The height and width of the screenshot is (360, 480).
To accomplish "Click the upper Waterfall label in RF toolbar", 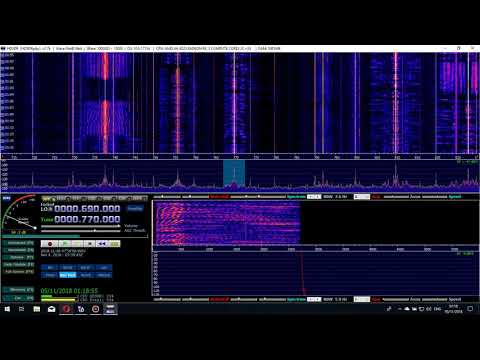I will 219,197.
